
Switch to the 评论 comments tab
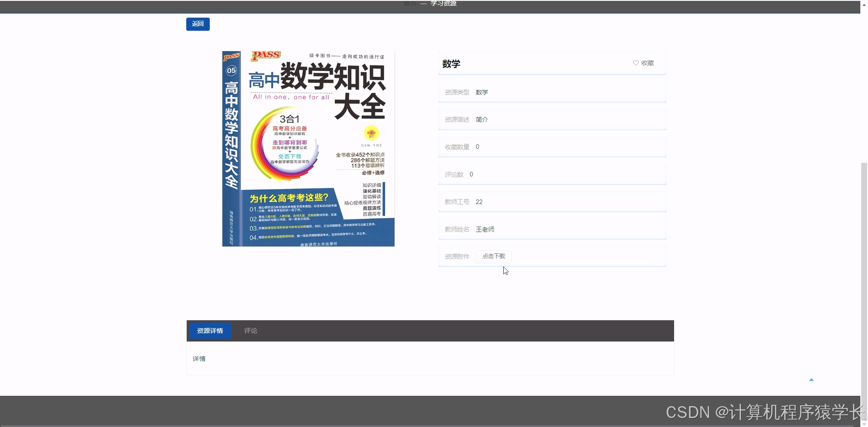coord(250,331)
